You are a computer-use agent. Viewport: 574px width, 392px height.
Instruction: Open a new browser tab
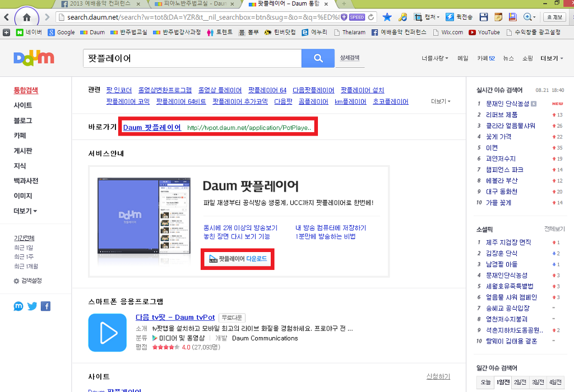(x=344, y=4)
